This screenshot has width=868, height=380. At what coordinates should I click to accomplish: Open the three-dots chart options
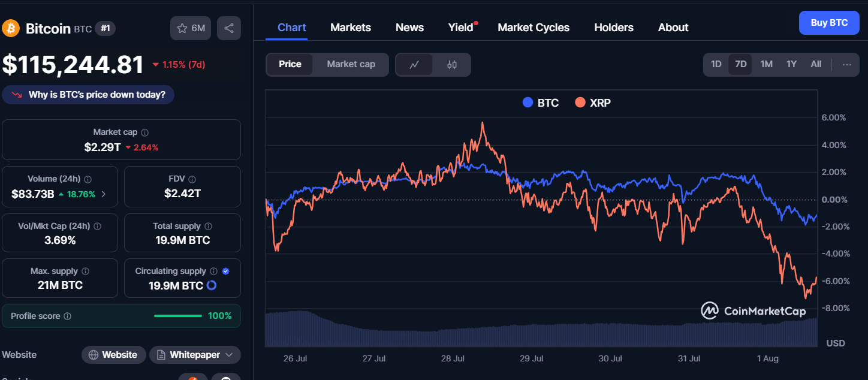tap(846, 65)
